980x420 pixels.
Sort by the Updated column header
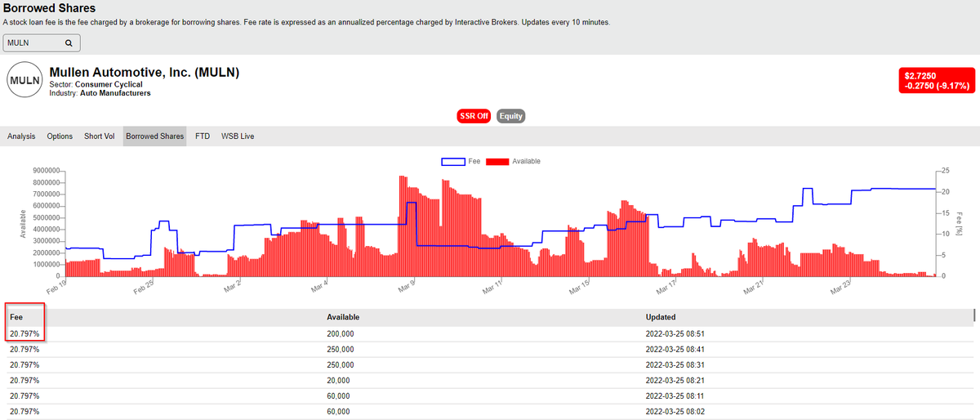click(660, 317)
